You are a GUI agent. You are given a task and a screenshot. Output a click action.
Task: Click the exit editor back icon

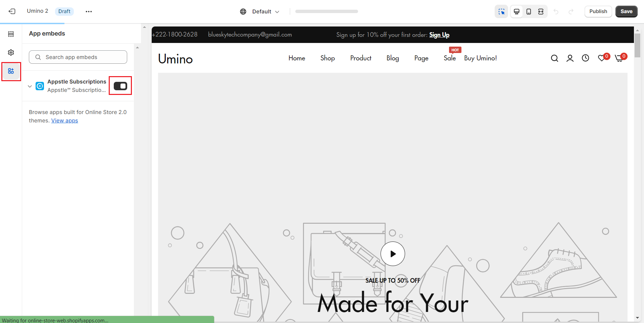point(12,11)
